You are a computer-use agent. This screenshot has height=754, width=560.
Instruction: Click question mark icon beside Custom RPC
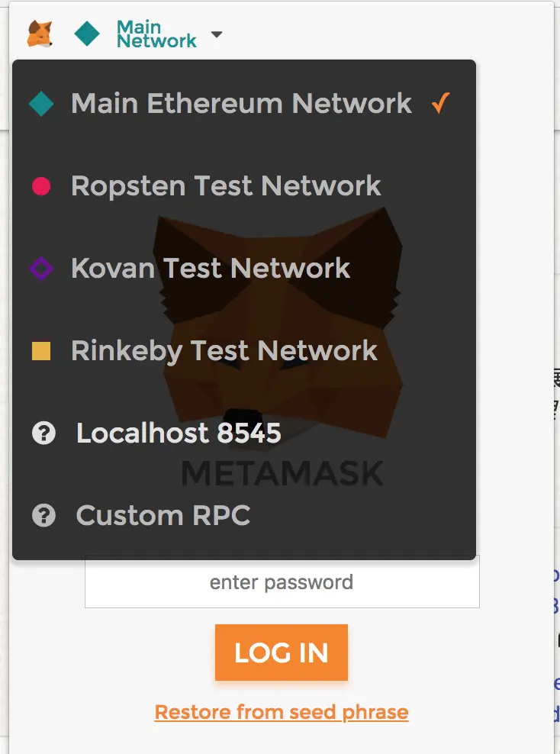(43, 517)
